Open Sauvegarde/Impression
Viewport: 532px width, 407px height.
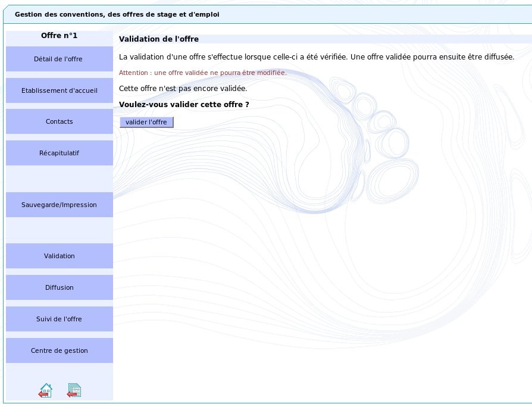[59, 205]
